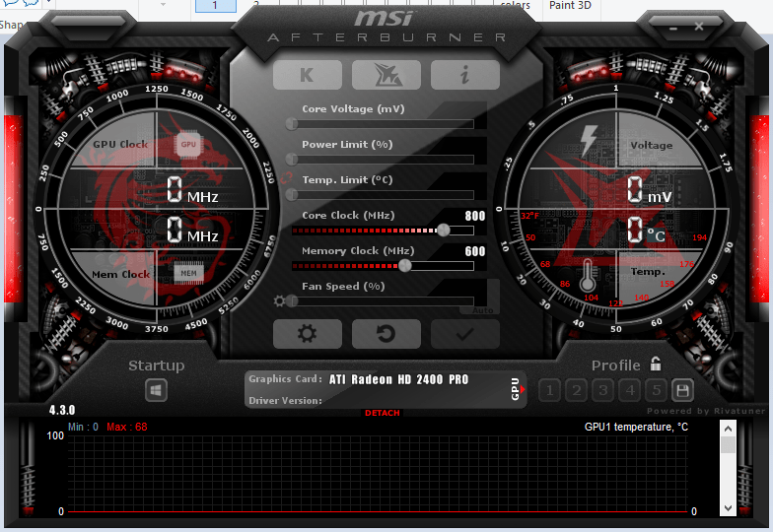Toggle the Profile lock icon
Viewport: 773px width, 532px height.
click(656, 365)
